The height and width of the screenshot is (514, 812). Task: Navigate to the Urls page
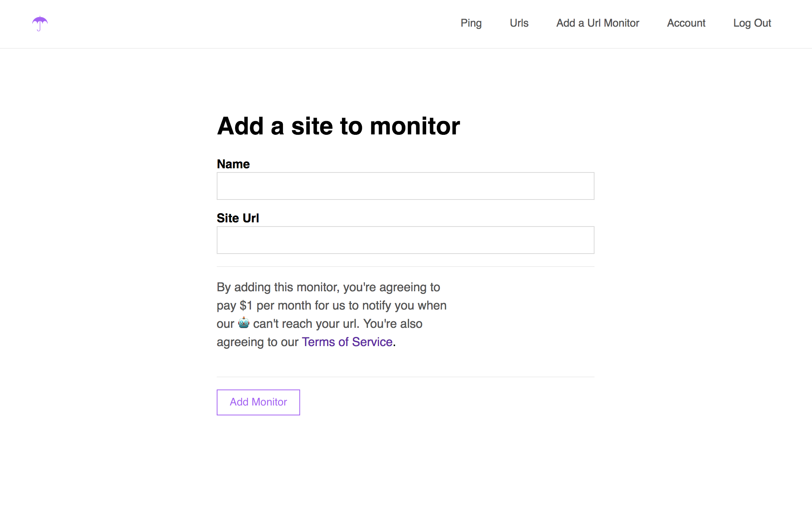click(x=519, y=23)
